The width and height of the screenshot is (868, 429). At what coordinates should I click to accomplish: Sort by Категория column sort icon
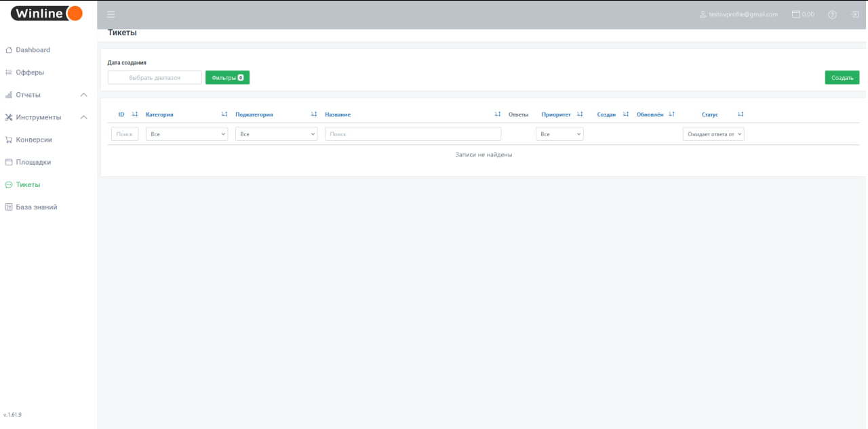224,115
